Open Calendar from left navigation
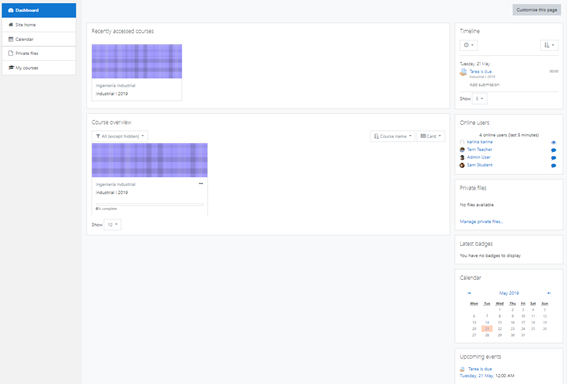This screenshot has height=384, width=567. click(39, 39)
